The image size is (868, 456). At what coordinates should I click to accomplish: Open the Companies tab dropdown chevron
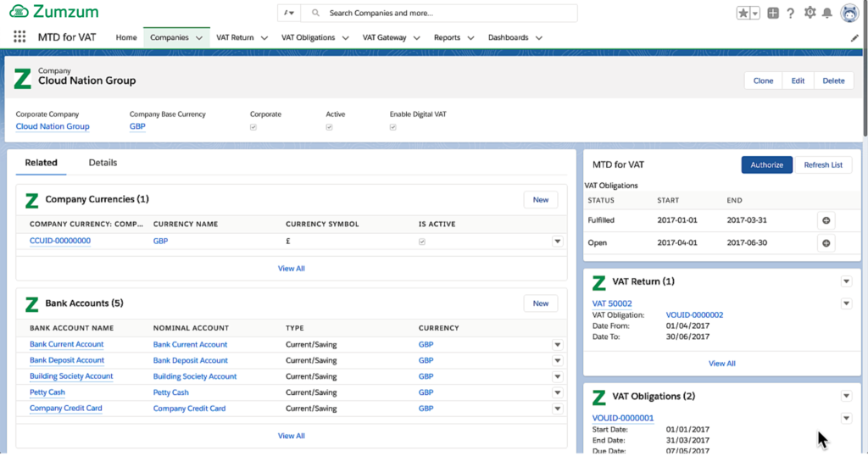pos(199,37)
